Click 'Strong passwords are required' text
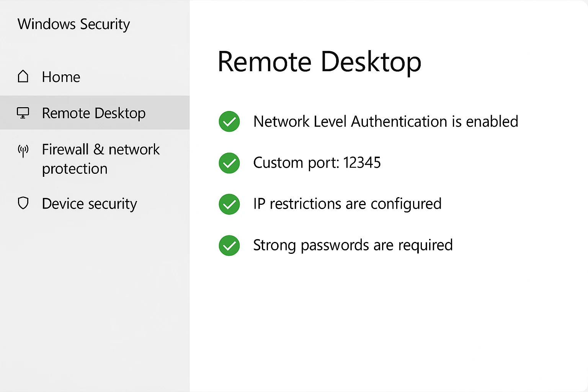 (x=353, y=245)
